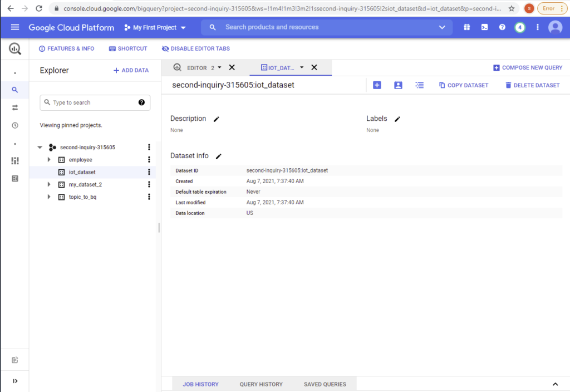The width and height of the screenshot is (570, 392).
Task: Focus Search products and resources box
Action: (x=326, y=27)
